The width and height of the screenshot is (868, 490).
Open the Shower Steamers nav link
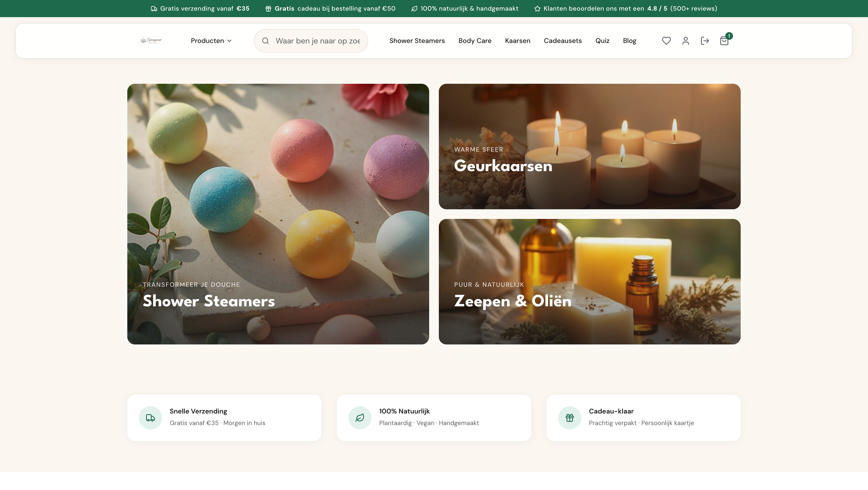click(417, 41)
